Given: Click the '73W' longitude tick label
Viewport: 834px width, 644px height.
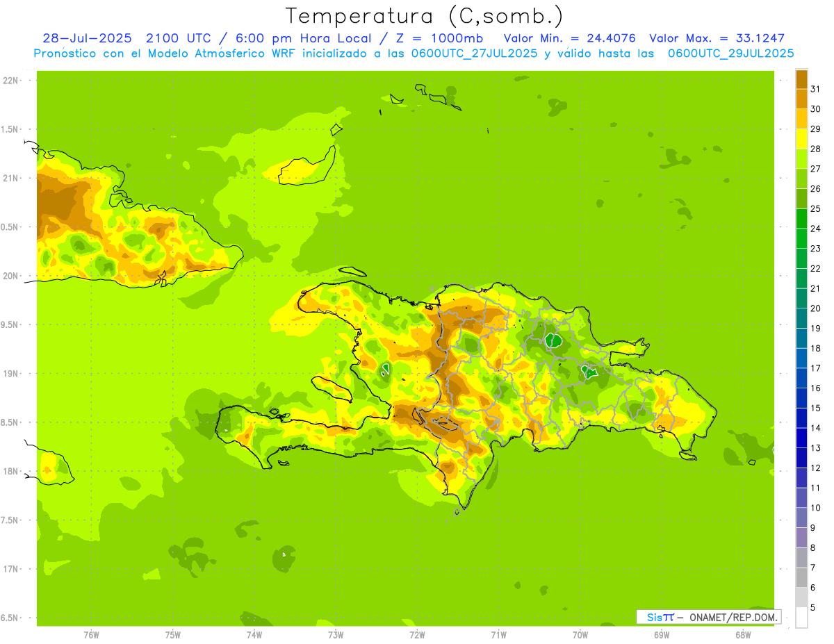Looking at the screenshot, I should pos(336,635).
